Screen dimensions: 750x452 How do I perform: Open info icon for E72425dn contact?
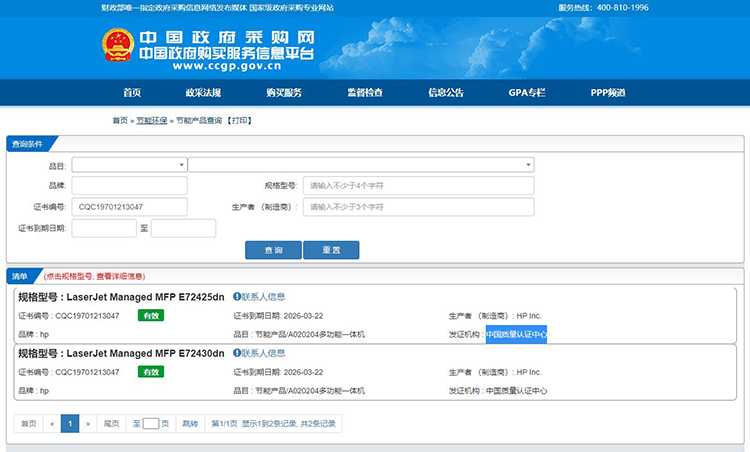(x=236, y=297)
